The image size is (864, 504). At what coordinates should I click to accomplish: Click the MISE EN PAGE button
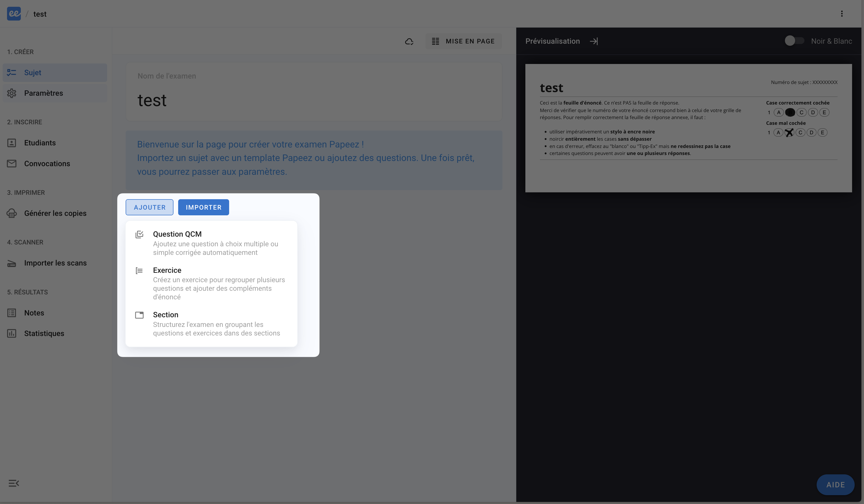coord(463,42)
